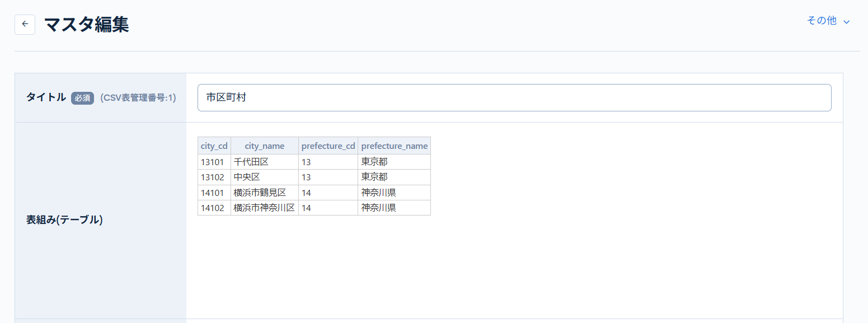This screenshot has width=868, height=323.
Task: Select the 市区町村 text in the title field
Action: (226, 97)
